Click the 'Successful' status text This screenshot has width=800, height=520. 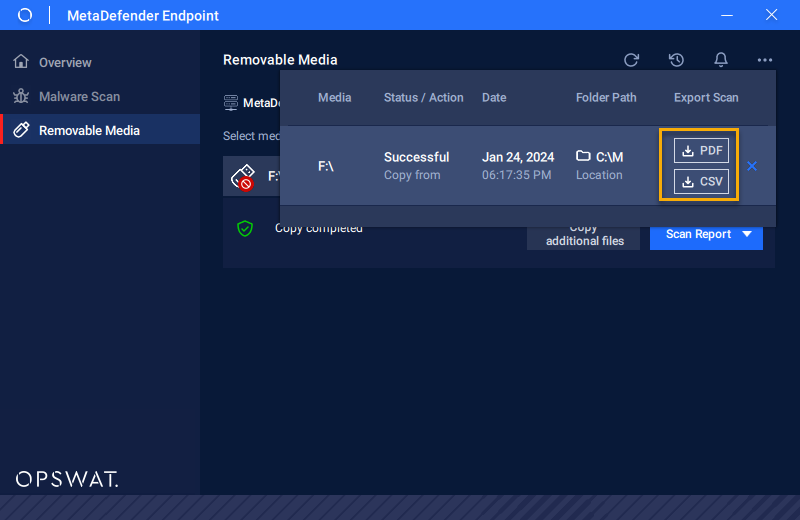point(416,157)
